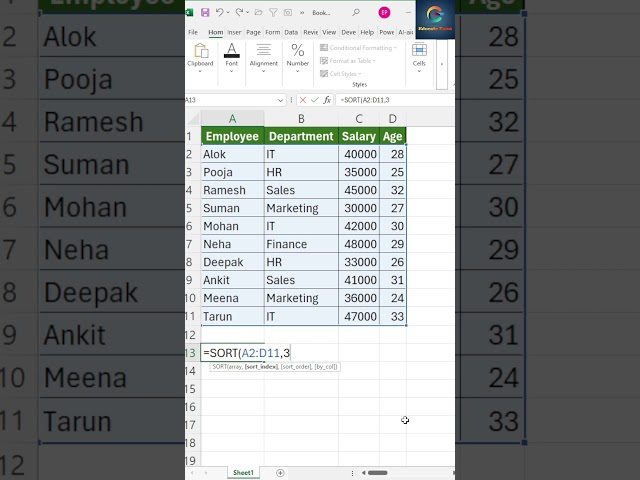Select column C header
Viewport: 640px width, 480px height.
(x=359, y=119)
